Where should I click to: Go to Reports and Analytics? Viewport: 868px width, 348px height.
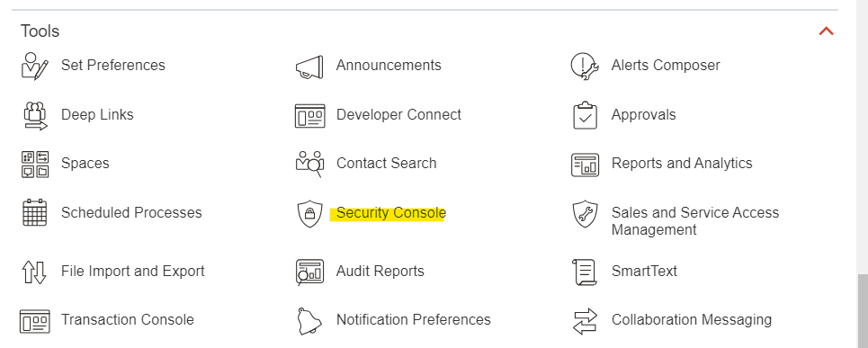point(682,164)
